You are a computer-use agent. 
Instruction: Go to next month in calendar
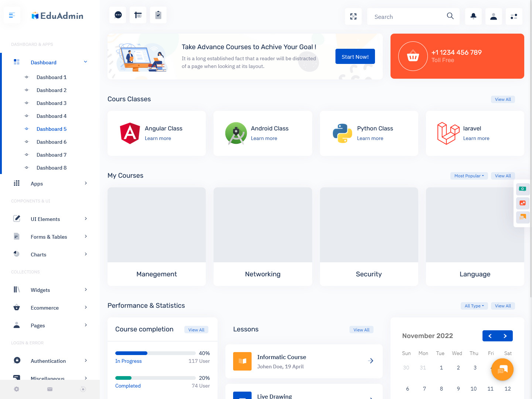coord(505,336)
